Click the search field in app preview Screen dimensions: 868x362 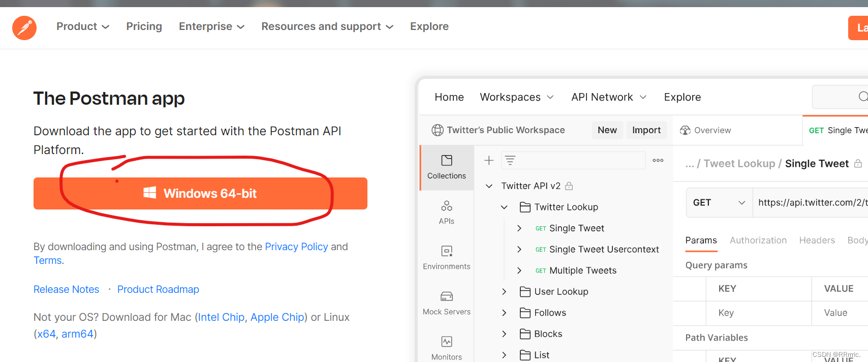tap(840, 97)
